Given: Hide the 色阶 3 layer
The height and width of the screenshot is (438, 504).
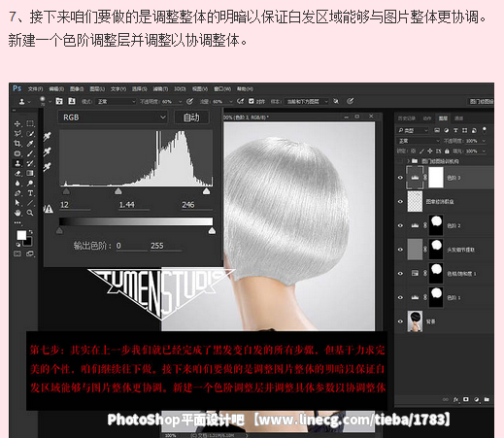Looking at the screenshot, I should click(x=400, y=178).
